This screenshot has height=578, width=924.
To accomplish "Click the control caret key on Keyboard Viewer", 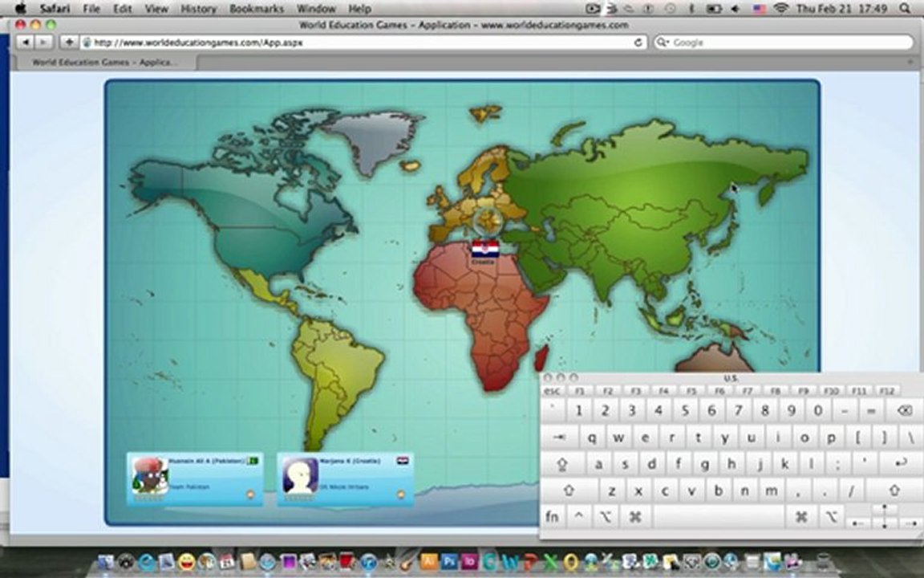I will pos(578,517).
